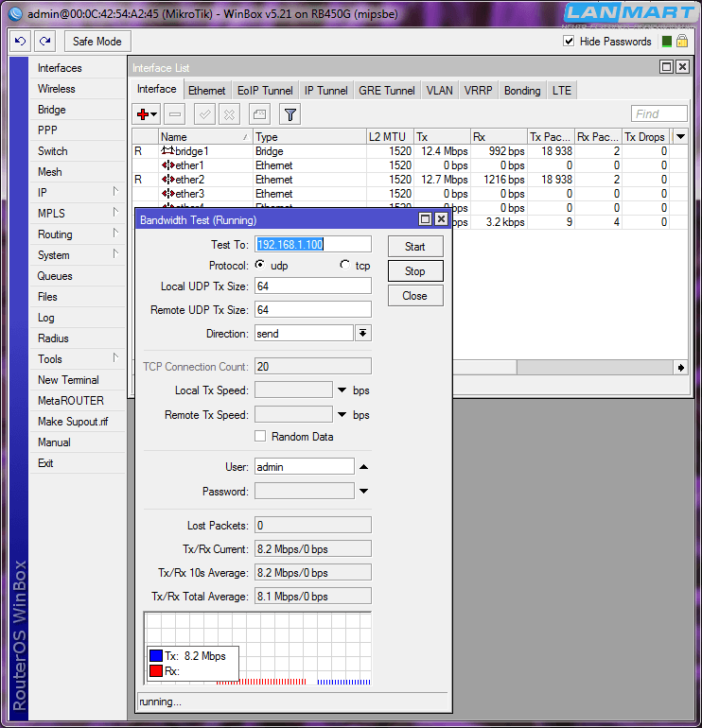Click the Comment note icon
The image size is (702, 728).
[260, 114]
